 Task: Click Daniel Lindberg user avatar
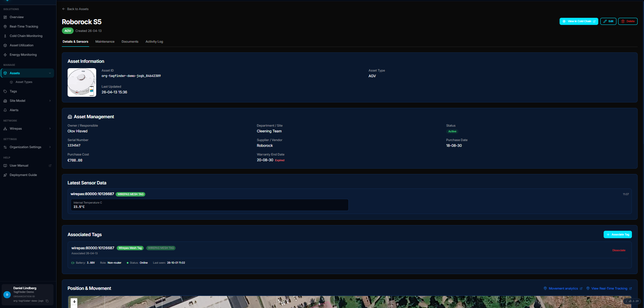click(7, 295)
